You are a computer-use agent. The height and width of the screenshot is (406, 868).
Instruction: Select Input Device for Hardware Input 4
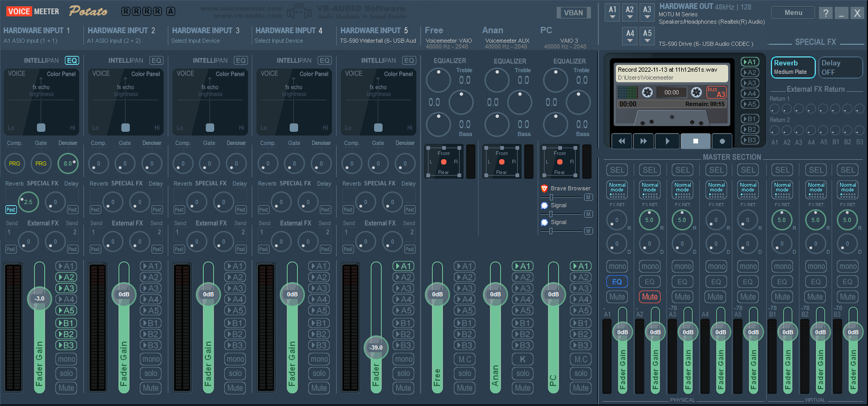pyautogui.click(x=279, y=41)
